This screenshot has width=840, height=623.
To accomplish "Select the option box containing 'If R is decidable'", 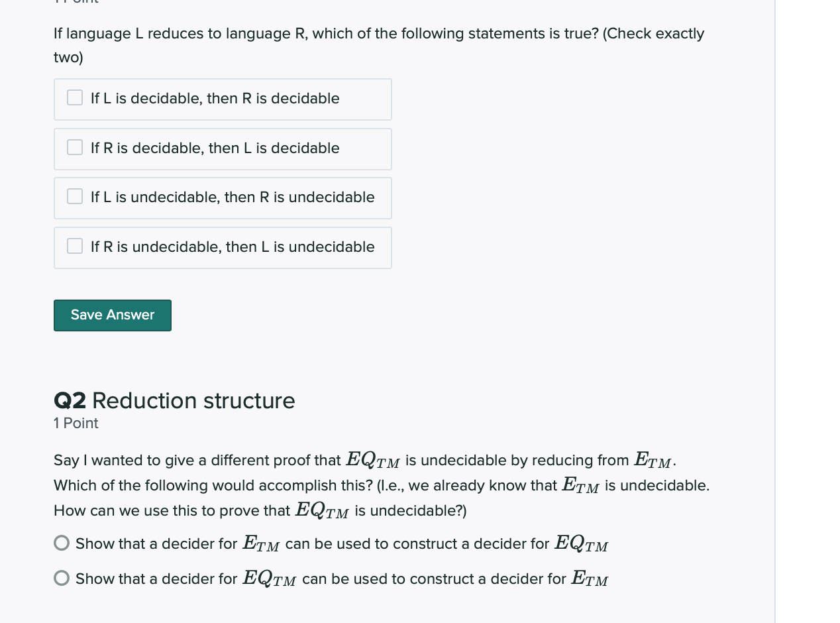I will tap(223, 148).
